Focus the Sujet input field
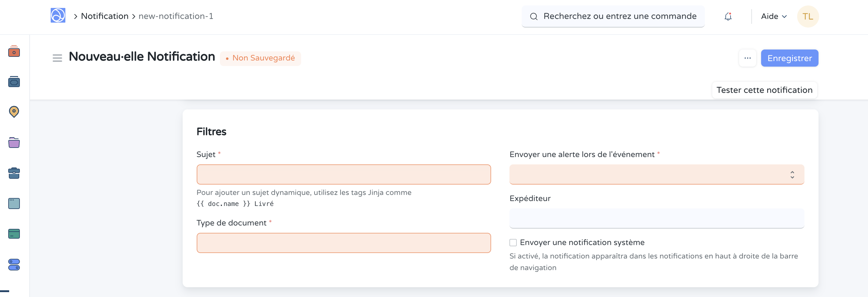Image resolution: width=868 pixels, height=297 pixels. [344, 174]
